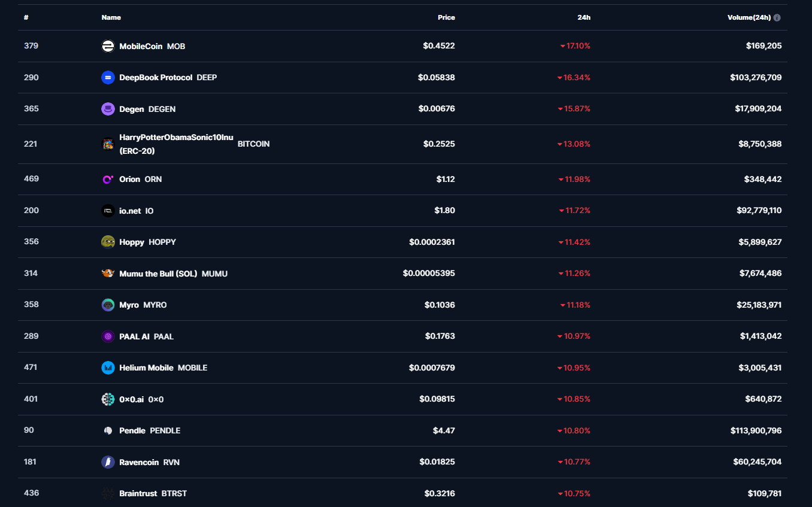
Task: Click the Helium Mobile logo icon
Action: [x=108, y=368]
